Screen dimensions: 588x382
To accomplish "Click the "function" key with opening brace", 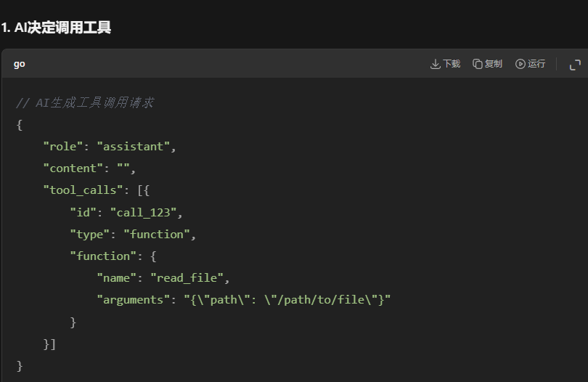I will [x=113, y=256].
